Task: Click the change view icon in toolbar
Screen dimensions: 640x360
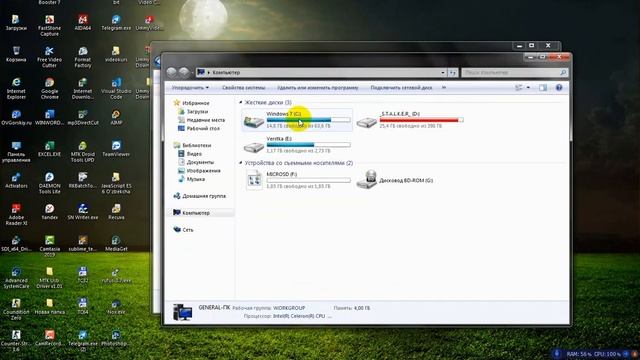Action: (x=519, y=87)
